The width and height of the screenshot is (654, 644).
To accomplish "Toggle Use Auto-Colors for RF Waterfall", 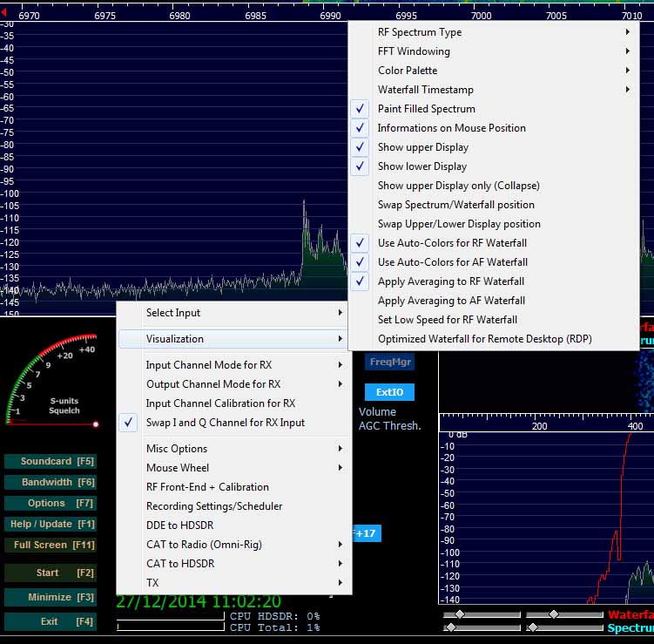I will 494,243.
